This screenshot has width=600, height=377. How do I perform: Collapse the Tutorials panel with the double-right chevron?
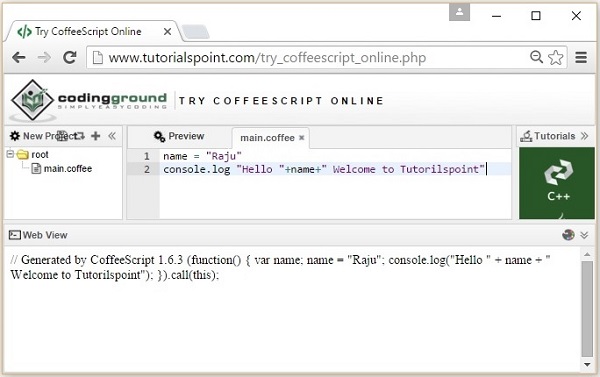[584, 136]
